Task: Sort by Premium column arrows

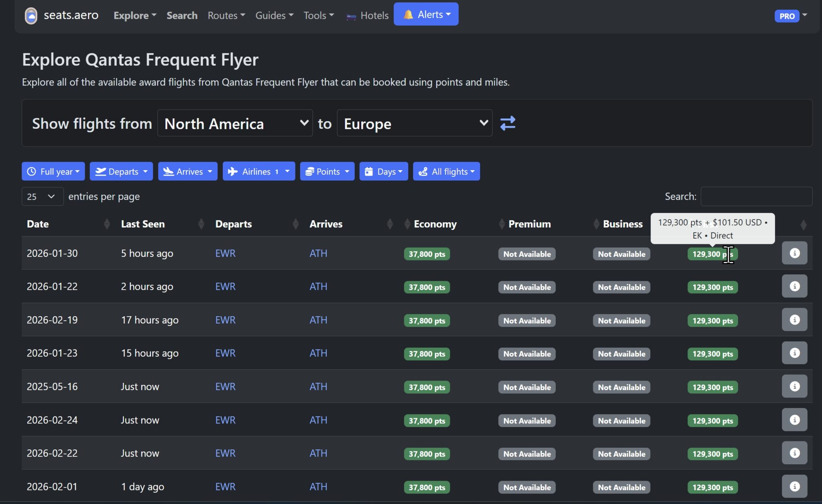Action: 502,224
